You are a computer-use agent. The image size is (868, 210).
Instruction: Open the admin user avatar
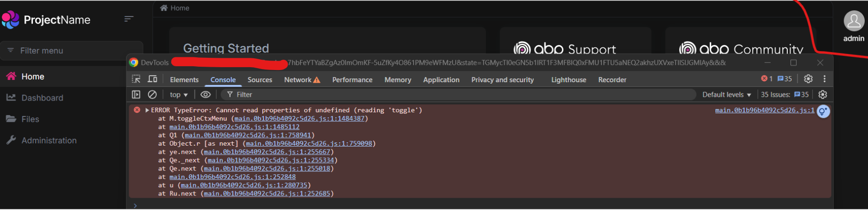[853, 21]
